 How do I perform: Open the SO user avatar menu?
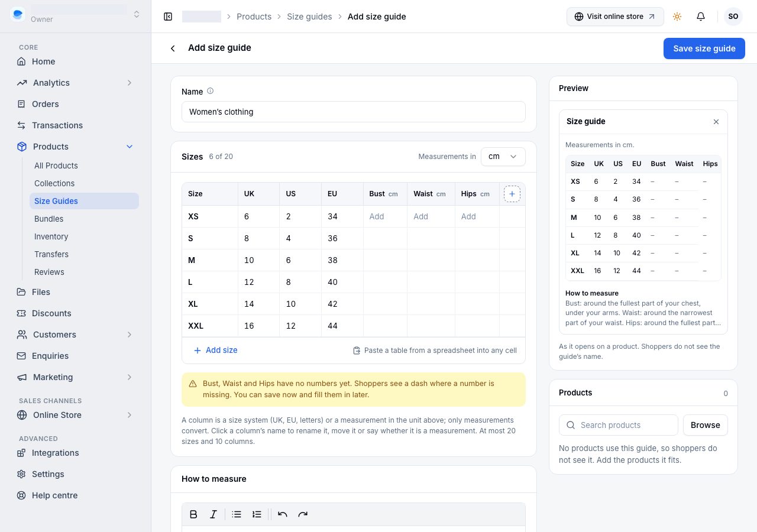point(733,17)
